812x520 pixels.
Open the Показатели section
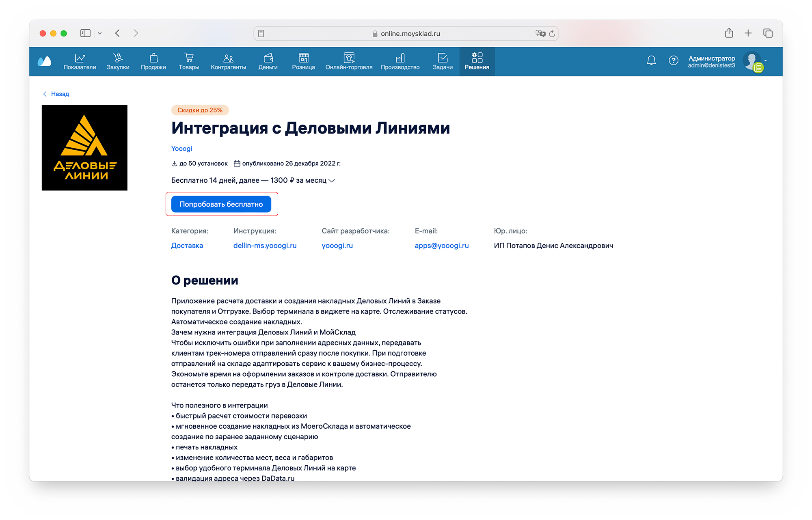pyautogui.click(x=80, y=61)
